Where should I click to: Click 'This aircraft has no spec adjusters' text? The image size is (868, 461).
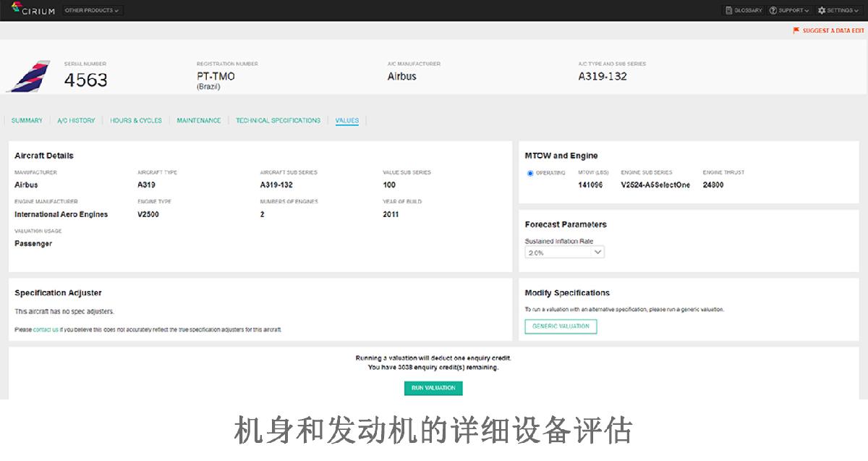pyautogui.click(x=64, y=311)
